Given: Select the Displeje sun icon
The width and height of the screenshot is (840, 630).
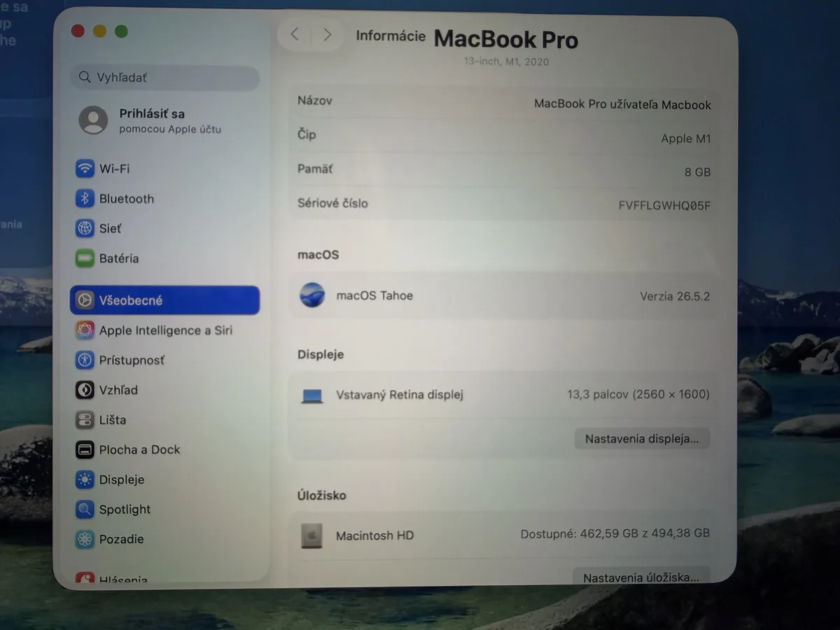Looking at the screenshot, I should pos(85,479).
